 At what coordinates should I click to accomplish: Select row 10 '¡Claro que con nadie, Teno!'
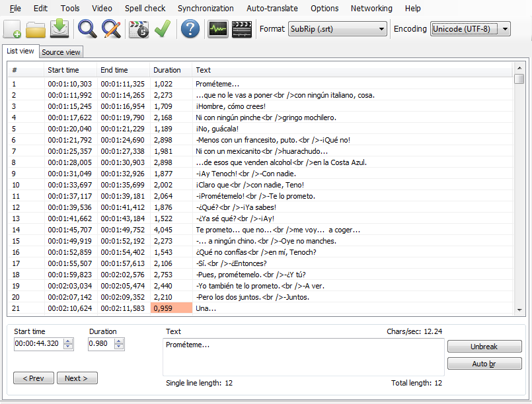click(250, 185)
